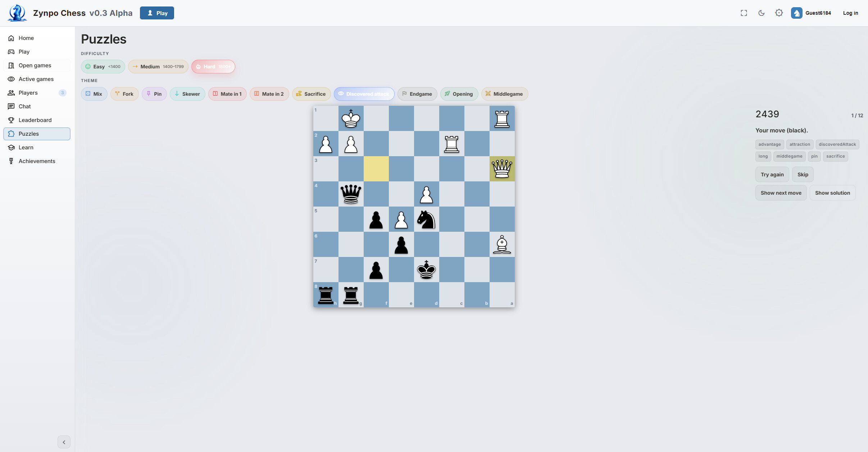Click the Zynpo Chess knight logo
Viewport: 868px width, 452px height.
point(17,13)
